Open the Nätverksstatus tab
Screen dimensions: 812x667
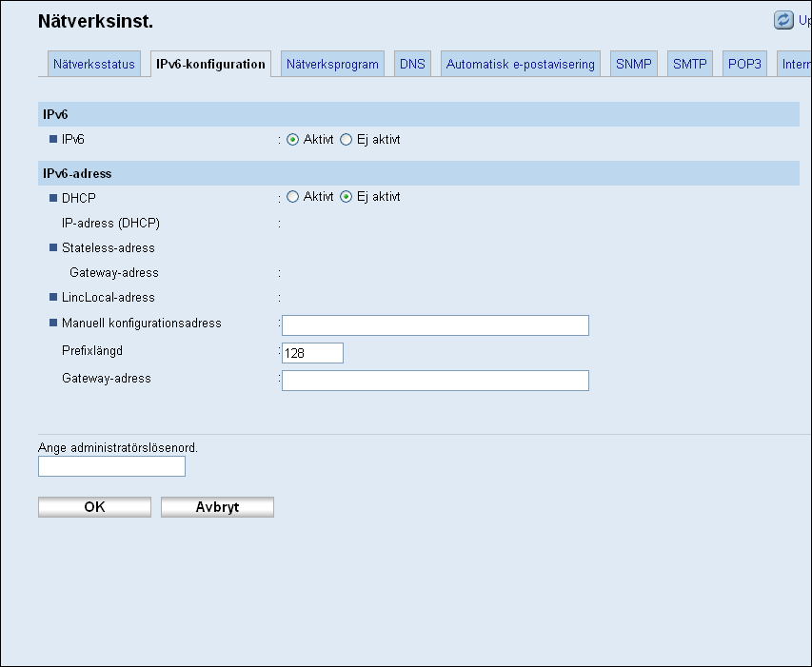(93, 64)
